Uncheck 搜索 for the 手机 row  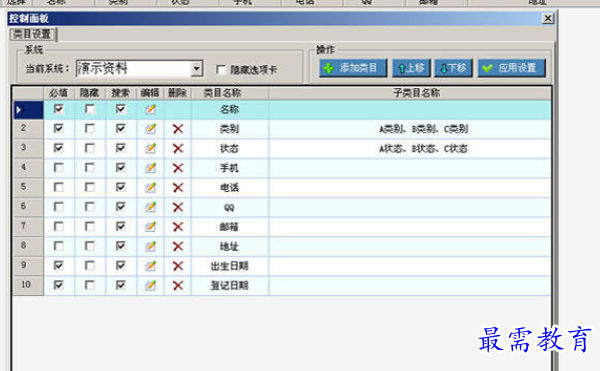[121, 168]
